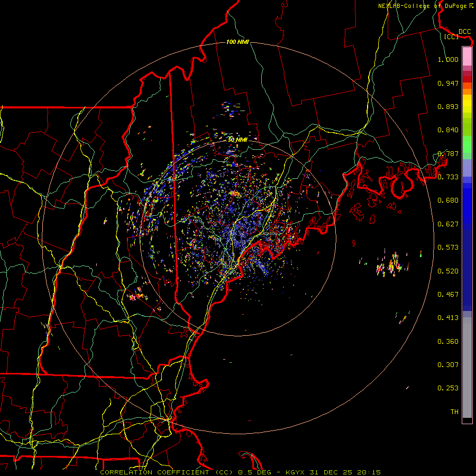This screenshot has height=476, width=476.
Task: Click the gray lower section of color bar
Action: click(467, 368)
